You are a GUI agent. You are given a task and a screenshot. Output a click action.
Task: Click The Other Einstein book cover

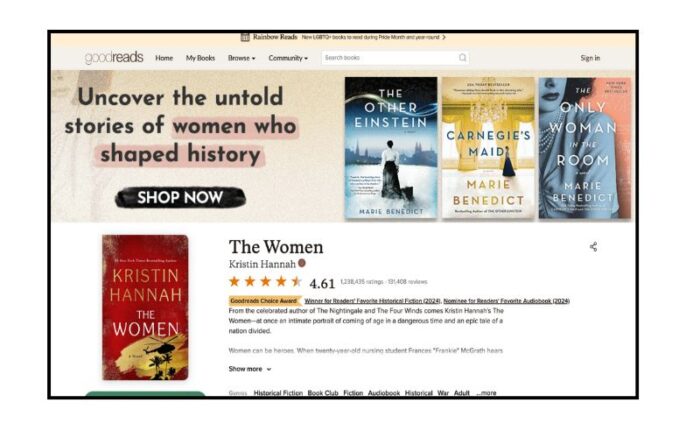[x=391, y=147]
